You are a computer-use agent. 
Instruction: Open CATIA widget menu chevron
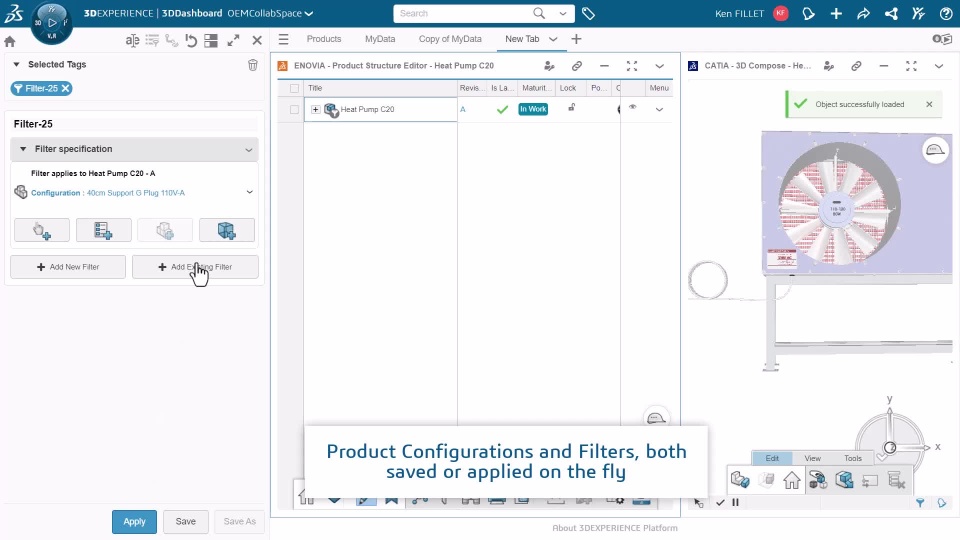(x=939, y=66)
